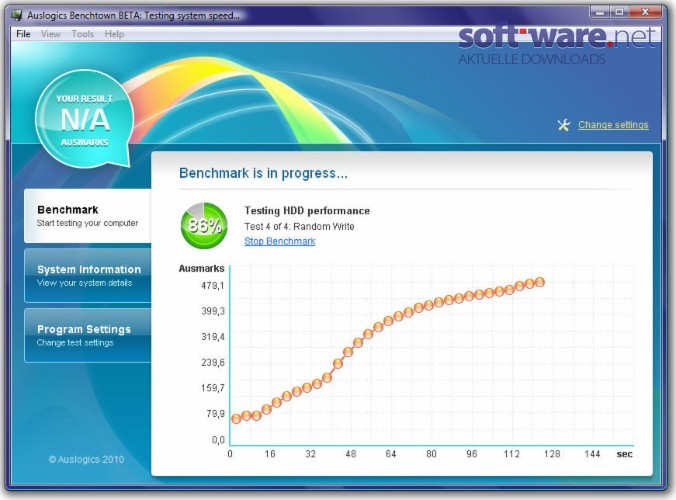
Task: Click the Ausmarks axis label
Action: point(201,269)
